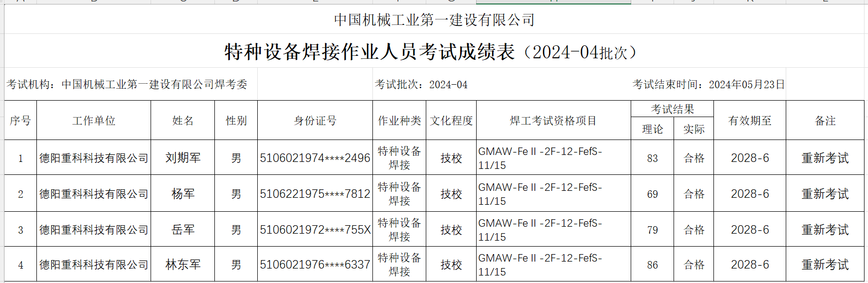Screen dimensions: 868x283
Task: Select the title cell 中国机械工业第一建设有限公司
Action: point(434,19)
